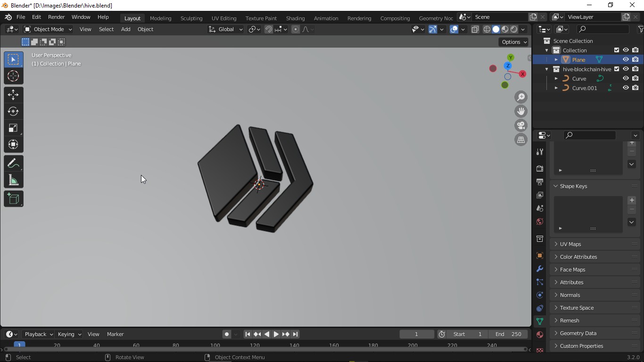Viewport: 644px width, 362px height.
Task: Toggle snapping magnet in header
Action: (268, 29)
